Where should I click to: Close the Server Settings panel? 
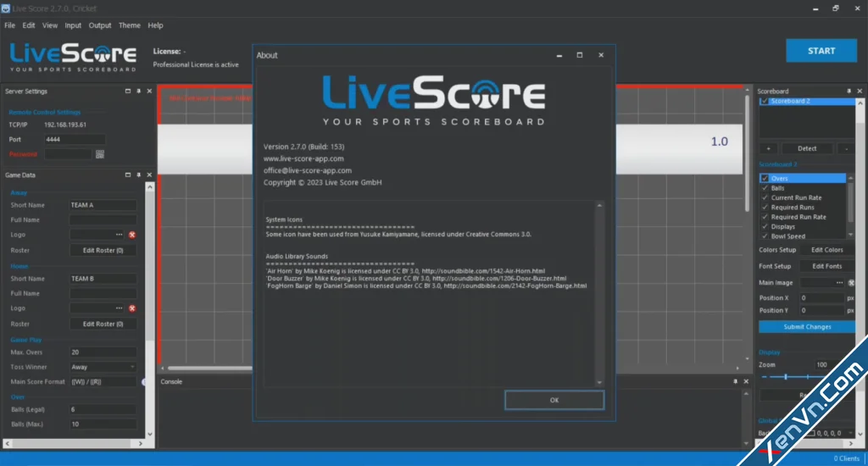point(149,92)
